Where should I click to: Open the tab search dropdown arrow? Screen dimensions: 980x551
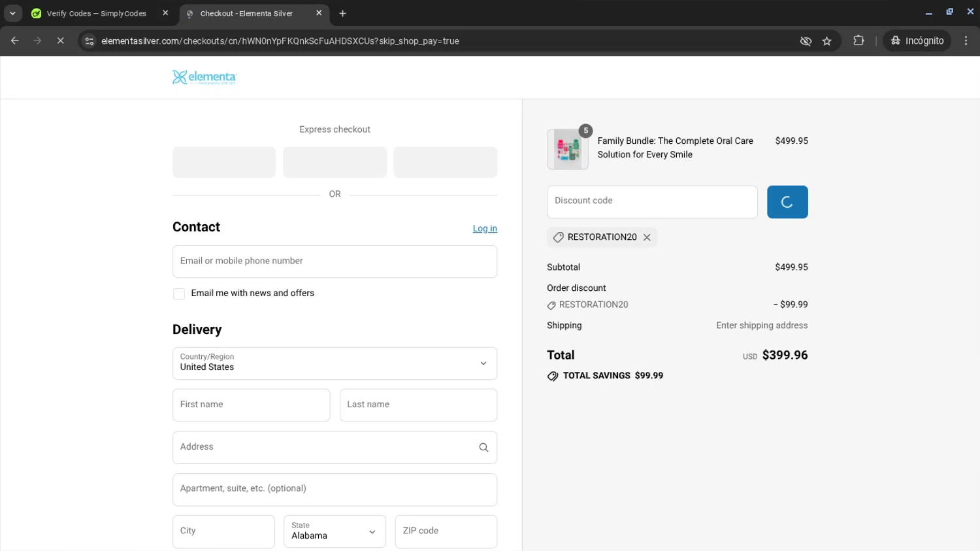pyautogui.click(x=12, y=13)
